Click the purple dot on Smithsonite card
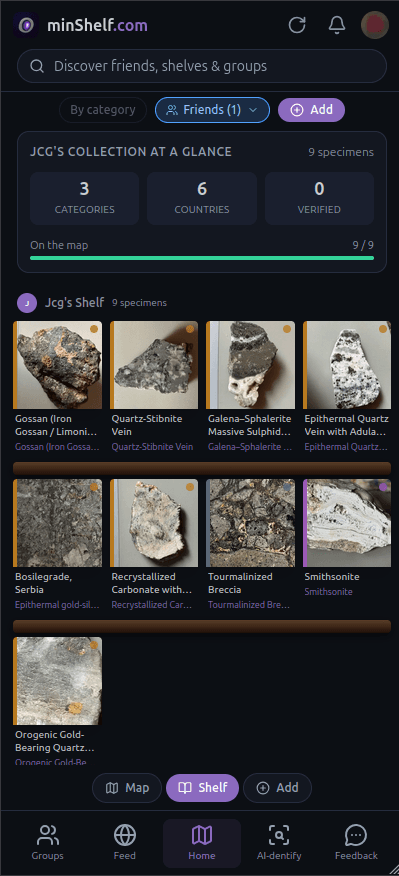The height and width of the screenshot is (876, 399). 383,487
